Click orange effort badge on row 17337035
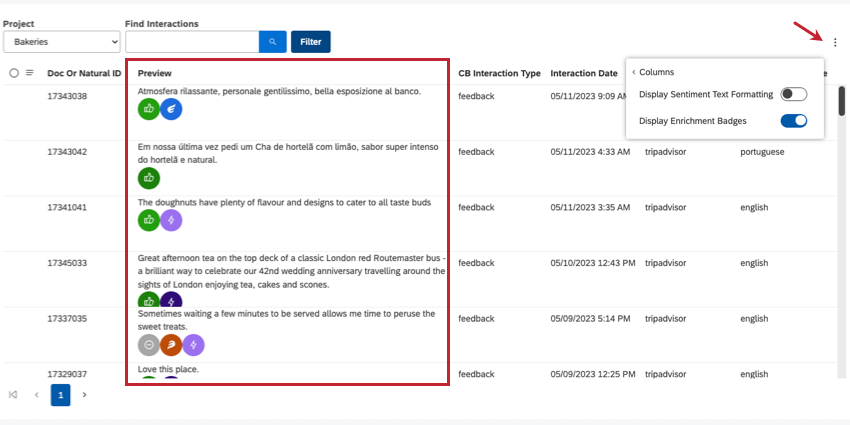 [x=171, y=345]
